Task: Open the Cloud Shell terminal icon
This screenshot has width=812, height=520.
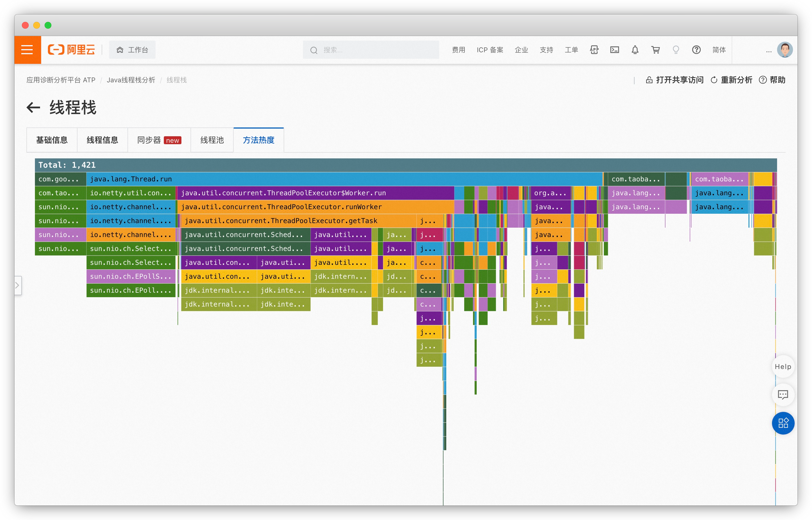Action: coord(614,50)
